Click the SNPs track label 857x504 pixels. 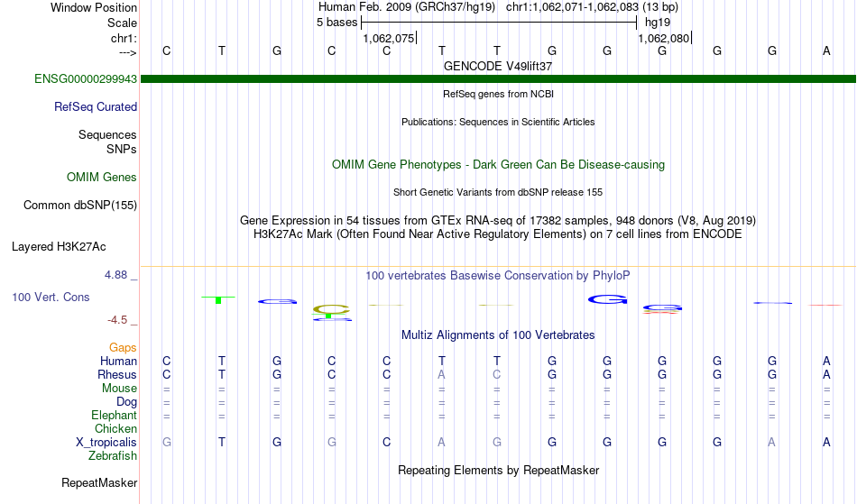(x=122, y=149)
